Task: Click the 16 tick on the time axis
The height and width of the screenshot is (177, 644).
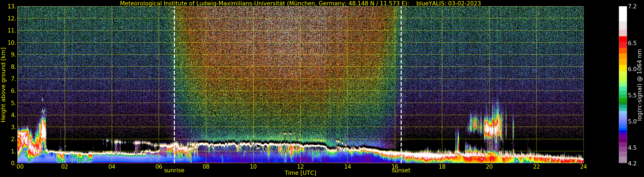Action: click(395, 166)
